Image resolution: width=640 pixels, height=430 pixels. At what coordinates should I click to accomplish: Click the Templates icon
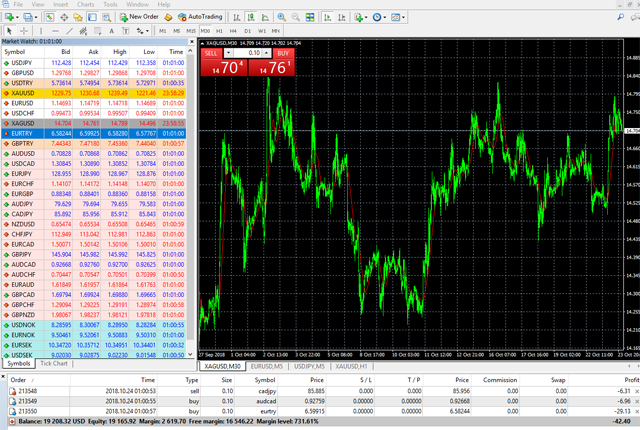pyautogui.click(x=395, y=17)
